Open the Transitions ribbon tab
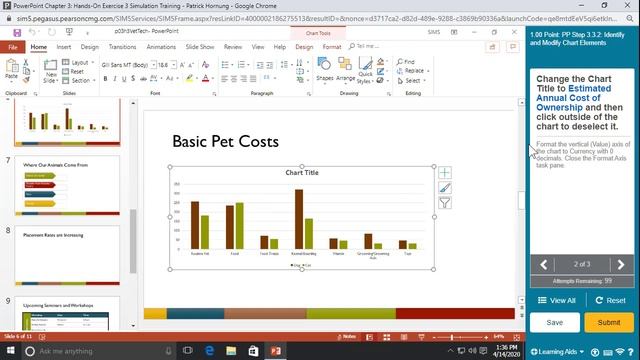The image size is (640, 360). (x=122, y=47)
